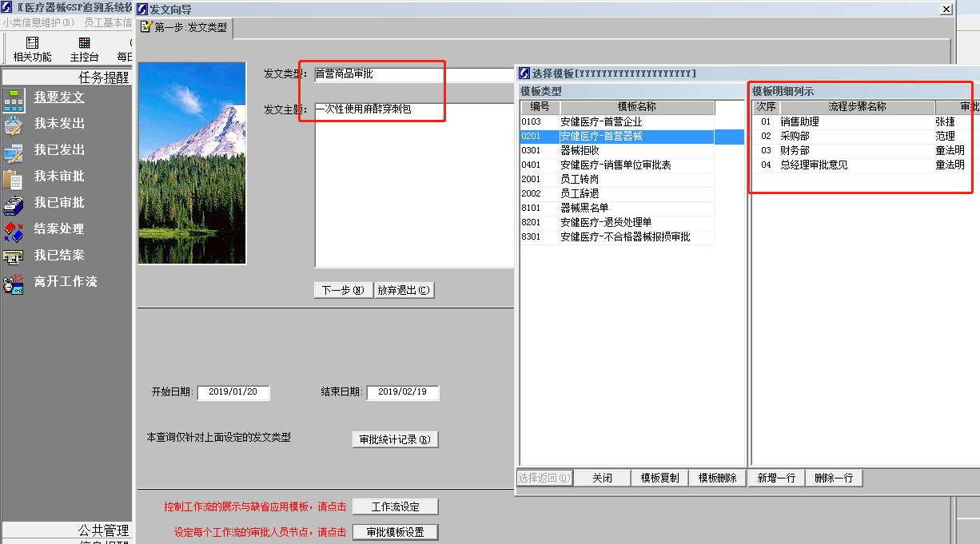Click 关闭 in the template dialog
Viewport: 980px width, 544px height.
tap(602, 478)
